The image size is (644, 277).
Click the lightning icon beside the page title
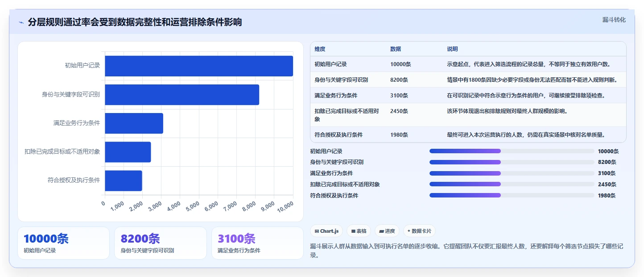[x=21, y=22]
